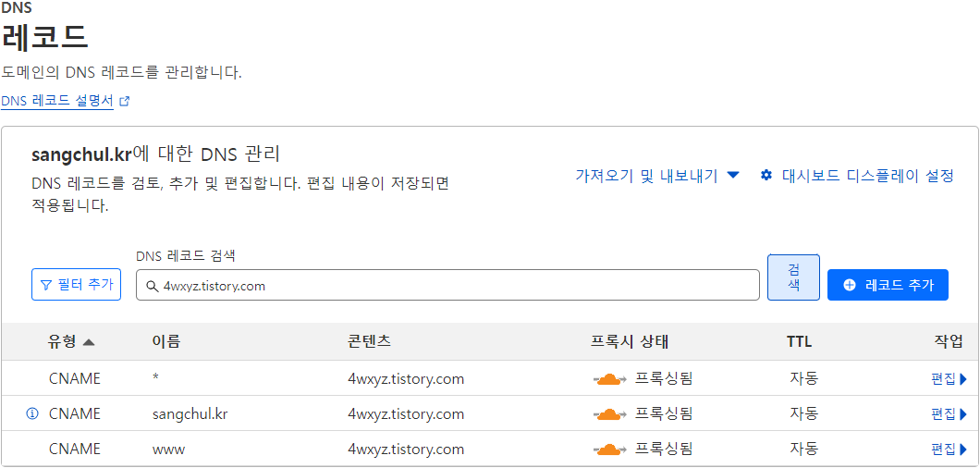The image size is (980, 468).
Task: Click 4wxyz.tistory.com content in * row
Action: click(406, 378)
